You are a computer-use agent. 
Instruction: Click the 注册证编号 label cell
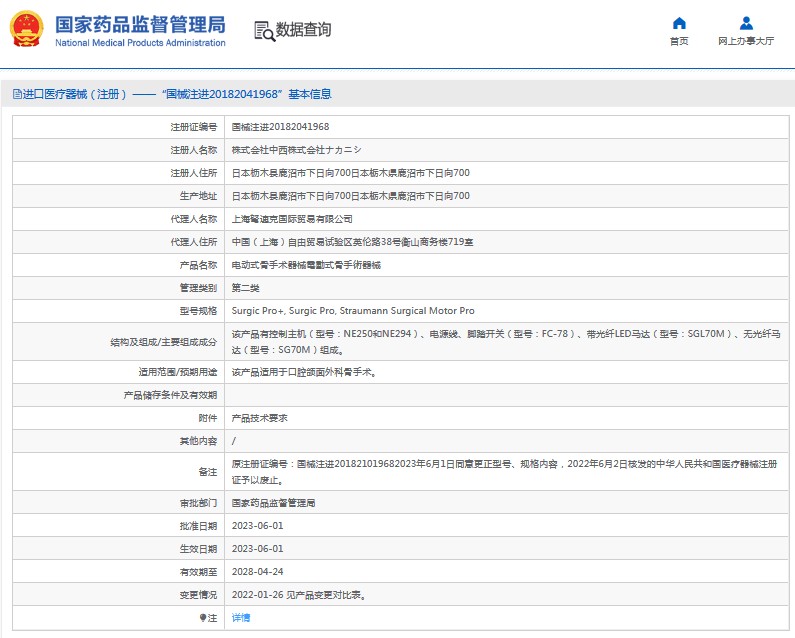pos(119,127)
